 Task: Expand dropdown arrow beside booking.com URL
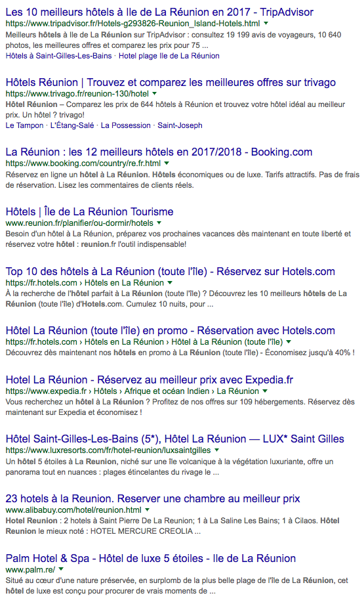[167, 163]
